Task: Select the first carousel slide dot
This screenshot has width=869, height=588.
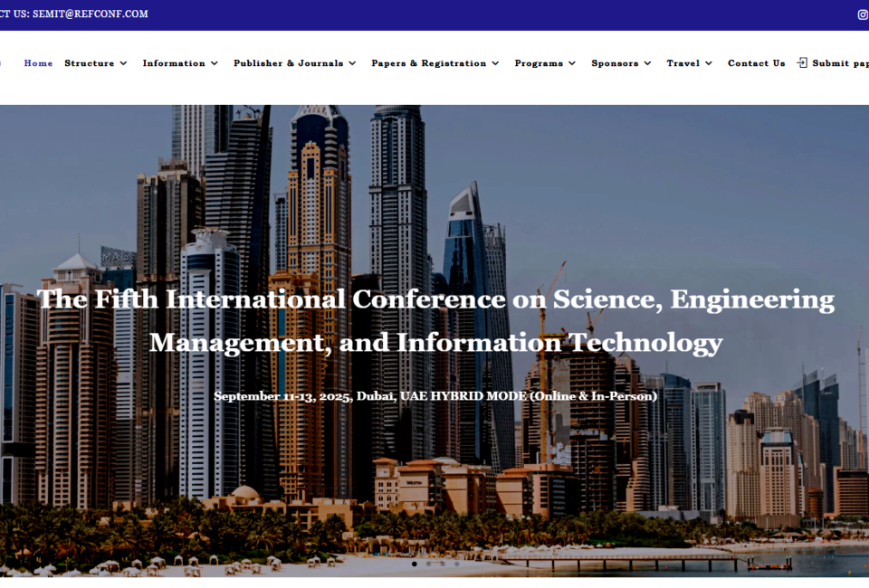Action: pos(415,564)
